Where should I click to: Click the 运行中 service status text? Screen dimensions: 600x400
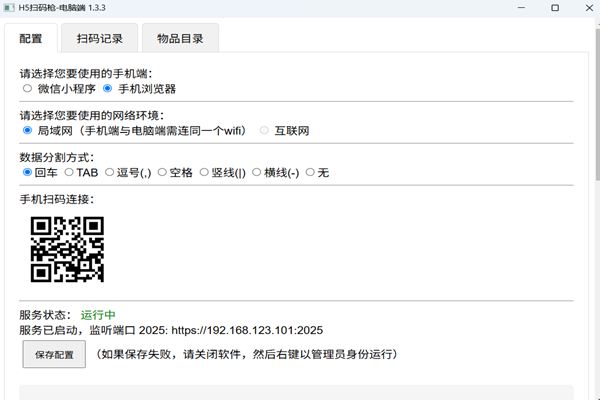coord(98,315)
